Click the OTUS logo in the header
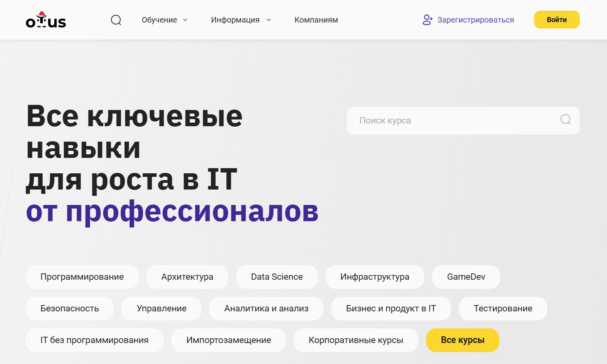The image size is (607, 364). 46,20
